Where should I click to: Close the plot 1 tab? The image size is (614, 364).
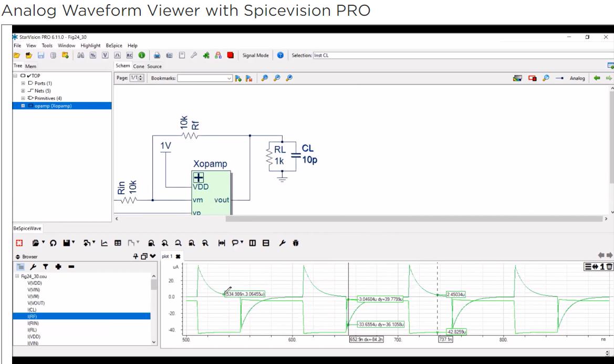tap(178, 256)
